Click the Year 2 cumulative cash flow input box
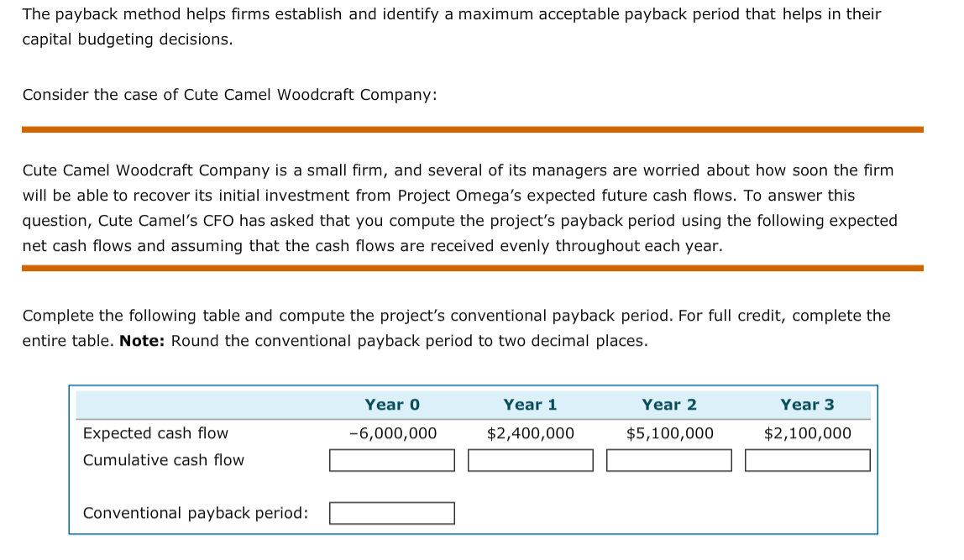Viewport: 964px width, 560px height. click(x=669, y=460)
